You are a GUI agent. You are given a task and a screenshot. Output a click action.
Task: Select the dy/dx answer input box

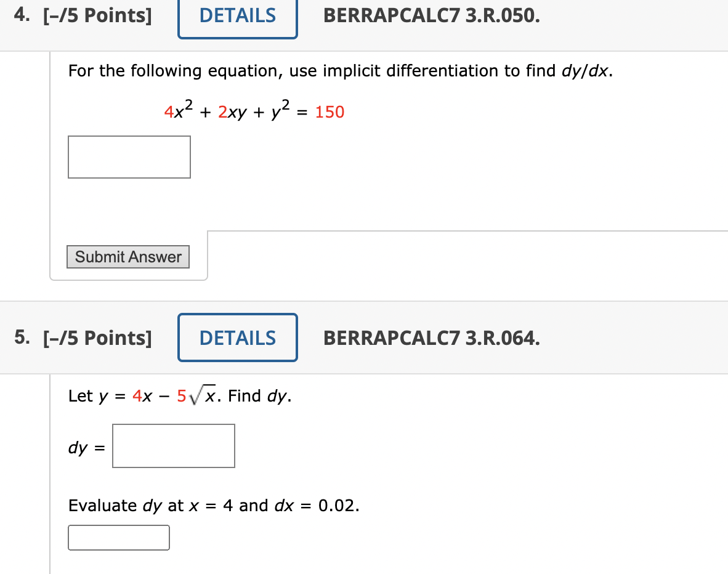point(129,157)
